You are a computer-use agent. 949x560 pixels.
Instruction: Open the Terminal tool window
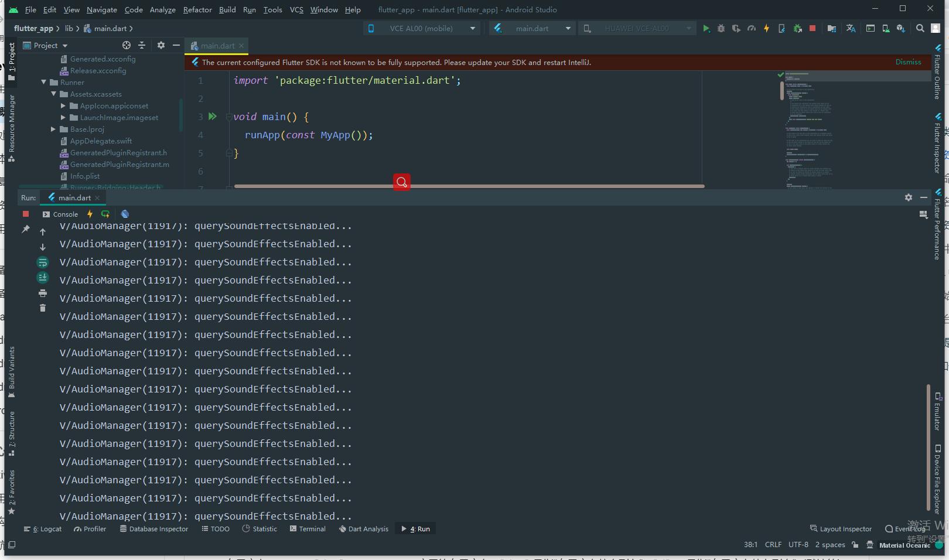(x=308, y=529)
